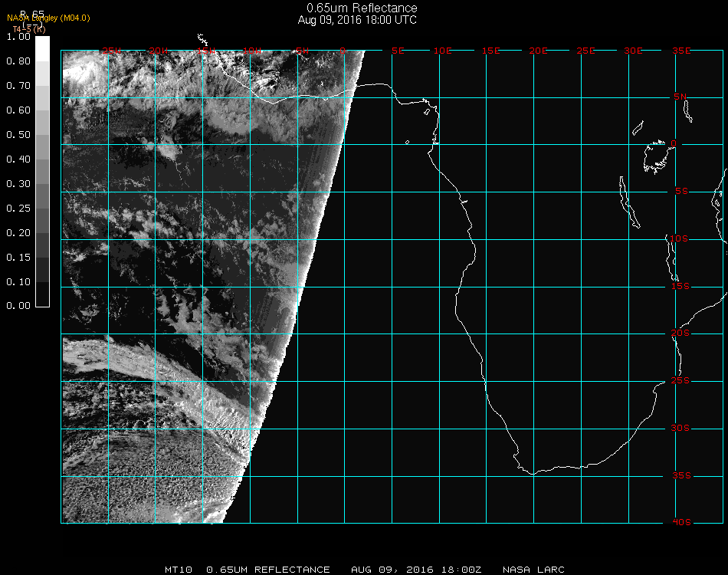The height and width of the screenshot is (575, 728).
Task: Click the 5W longitude label
Action: (302, 51)
